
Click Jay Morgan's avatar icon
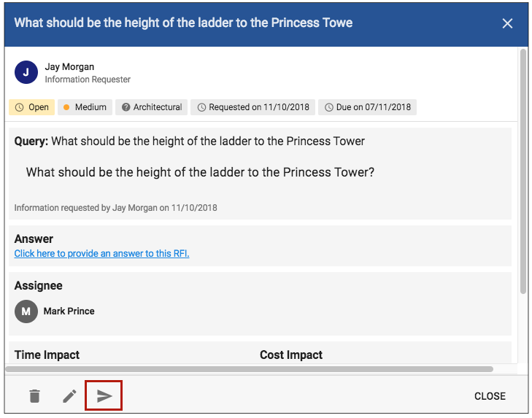pos(26,71)
